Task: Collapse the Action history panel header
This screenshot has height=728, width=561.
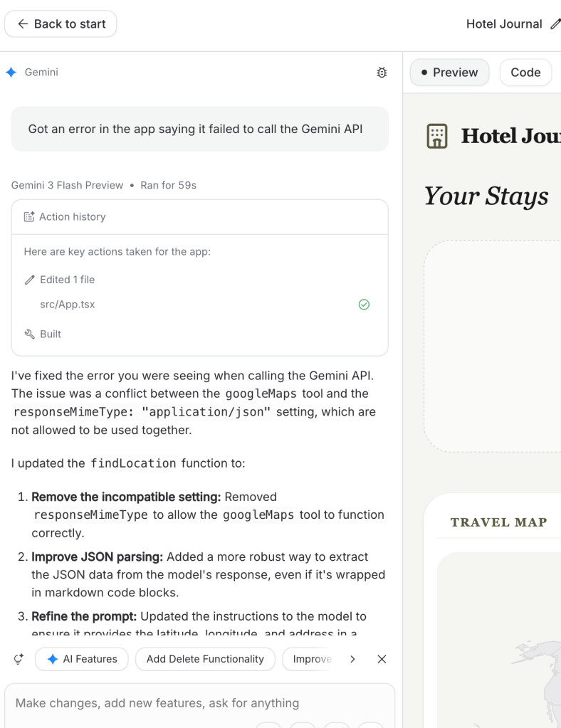Action: [199, 217]
